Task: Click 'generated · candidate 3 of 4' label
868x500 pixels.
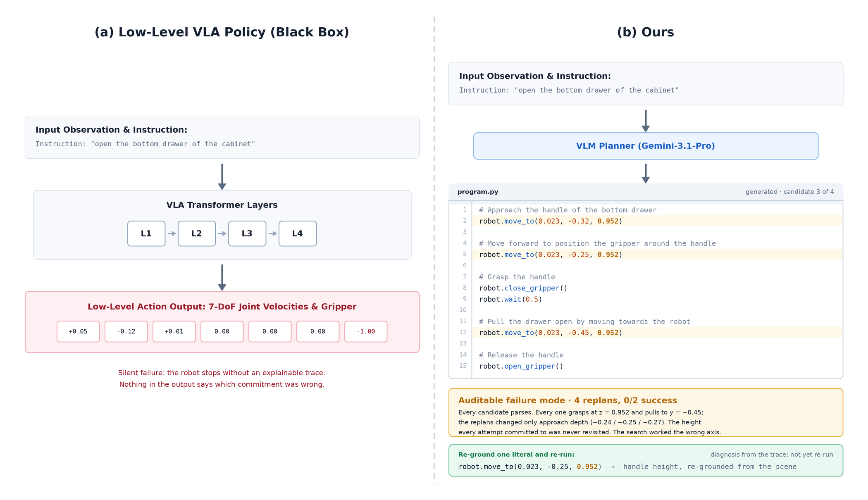Action: (x=789, y=192)
